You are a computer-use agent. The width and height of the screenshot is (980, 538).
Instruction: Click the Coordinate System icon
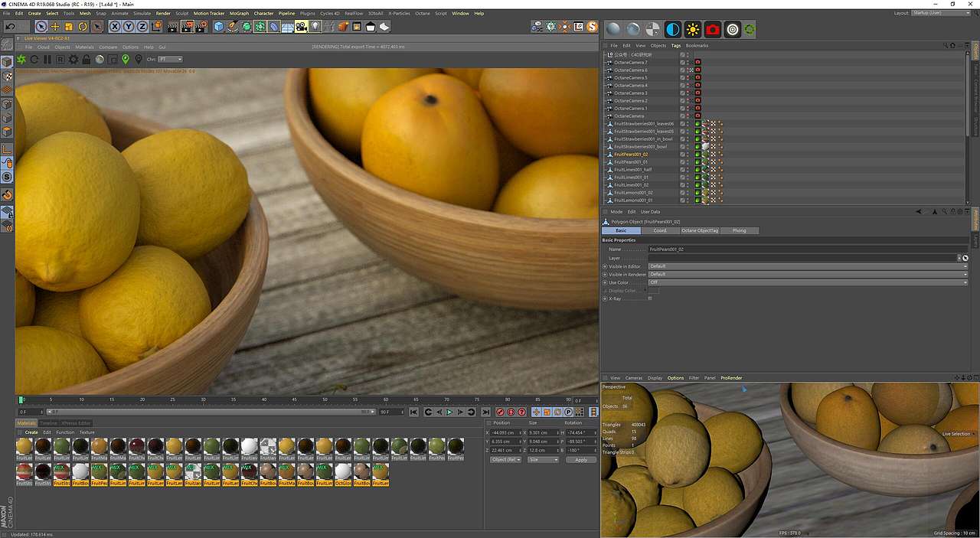157,26
